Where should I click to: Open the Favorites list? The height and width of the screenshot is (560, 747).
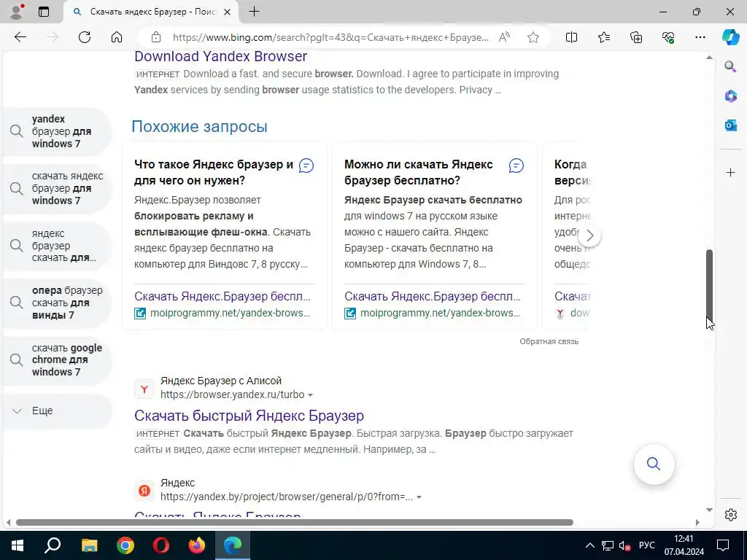603,37
